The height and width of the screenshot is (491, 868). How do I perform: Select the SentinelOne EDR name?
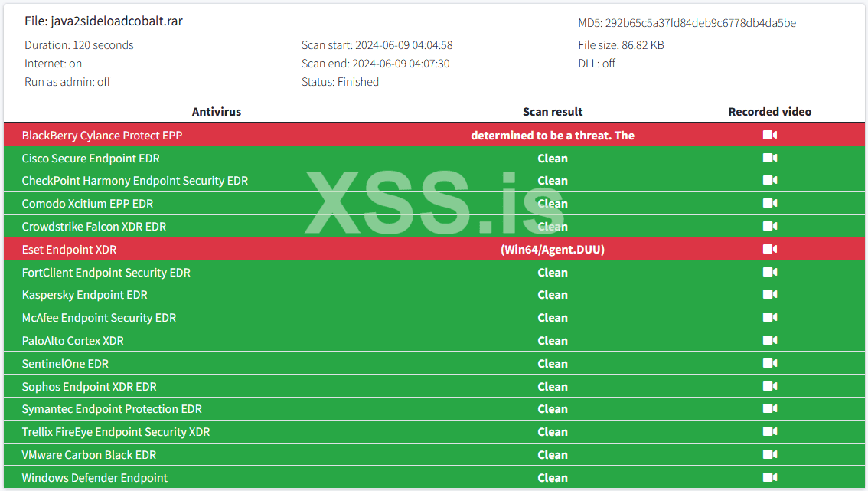pos(65,364)
